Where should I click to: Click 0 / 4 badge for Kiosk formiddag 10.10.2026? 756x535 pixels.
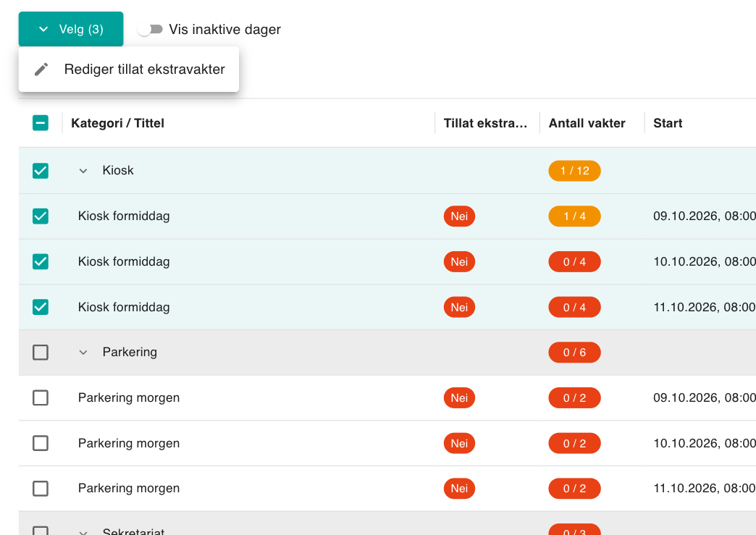pyautogui.click(x=575, y=262)
